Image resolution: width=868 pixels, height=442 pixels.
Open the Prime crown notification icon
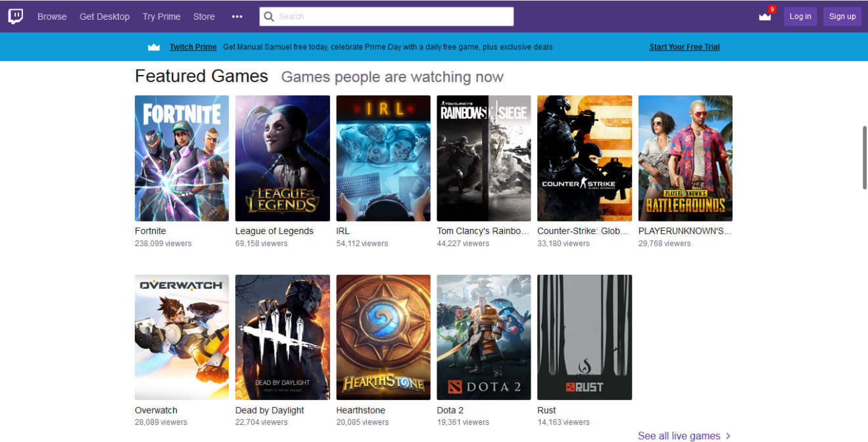pyautogui.click(x=765, y=16)
